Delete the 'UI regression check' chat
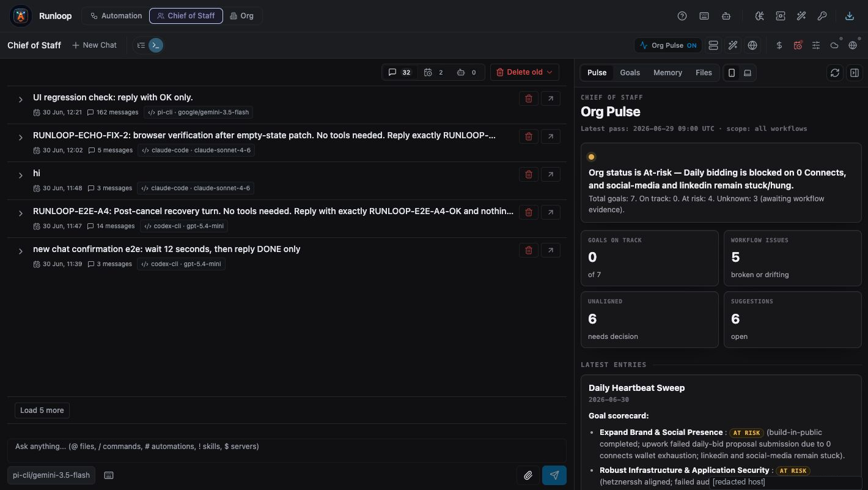The image size is (868, 490). click(529, 98)
